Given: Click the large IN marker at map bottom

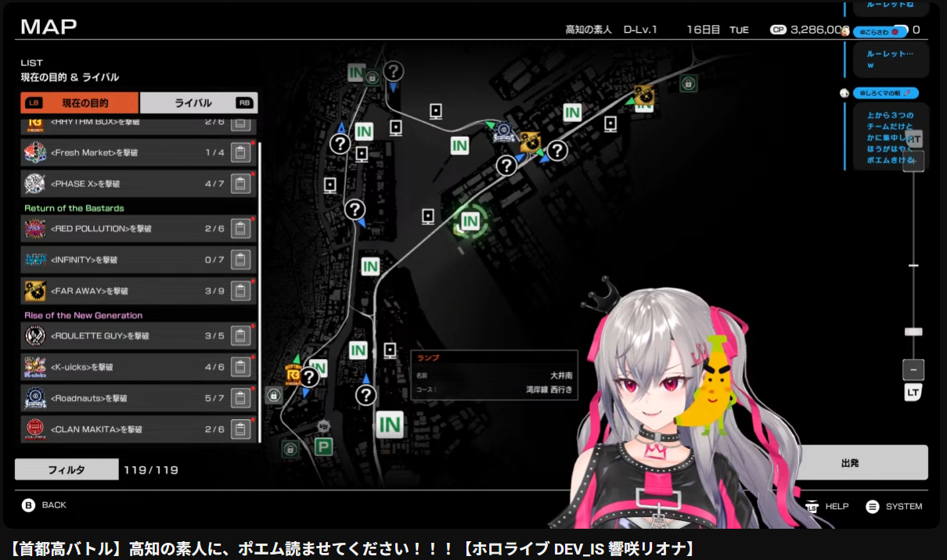Looking at the screenshot, I should coord(389,425).
